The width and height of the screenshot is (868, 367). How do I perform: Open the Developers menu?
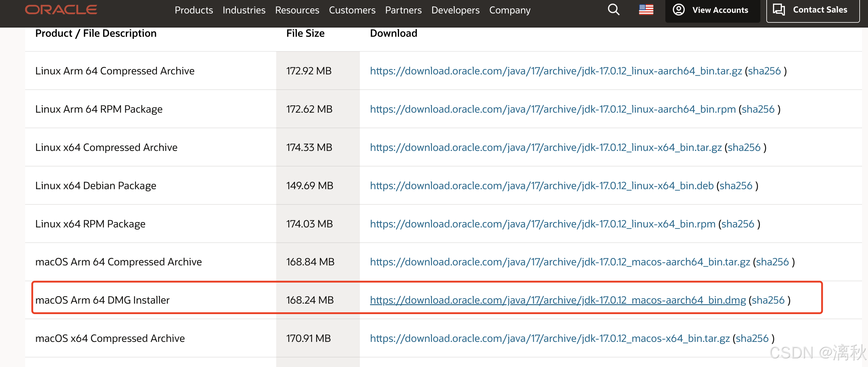(455, 10)
